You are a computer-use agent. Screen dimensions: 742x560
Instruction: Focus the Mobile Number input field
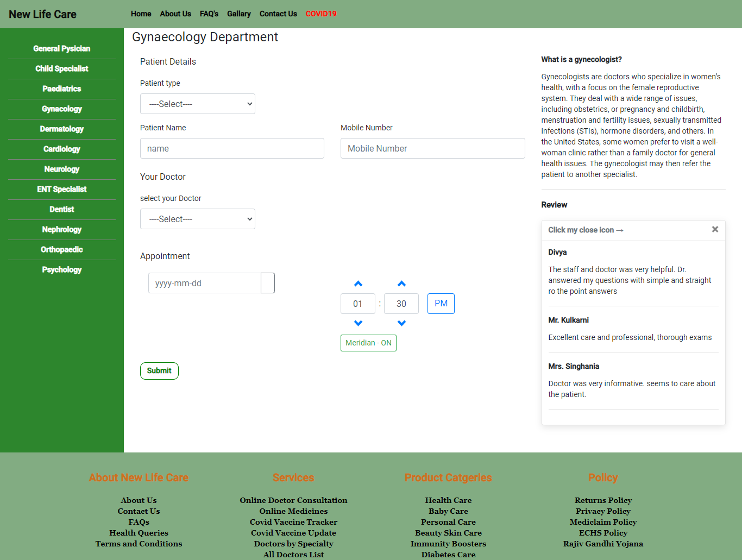[x=433, y=148]
